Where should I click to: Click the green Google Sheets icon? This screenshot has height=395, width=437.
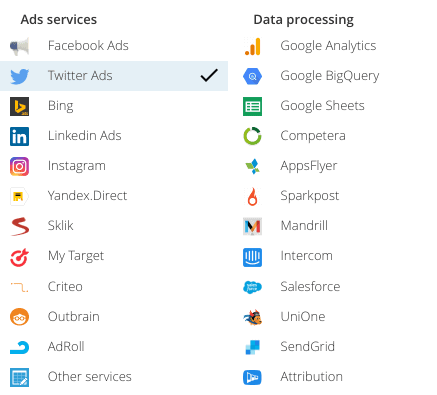252,106
